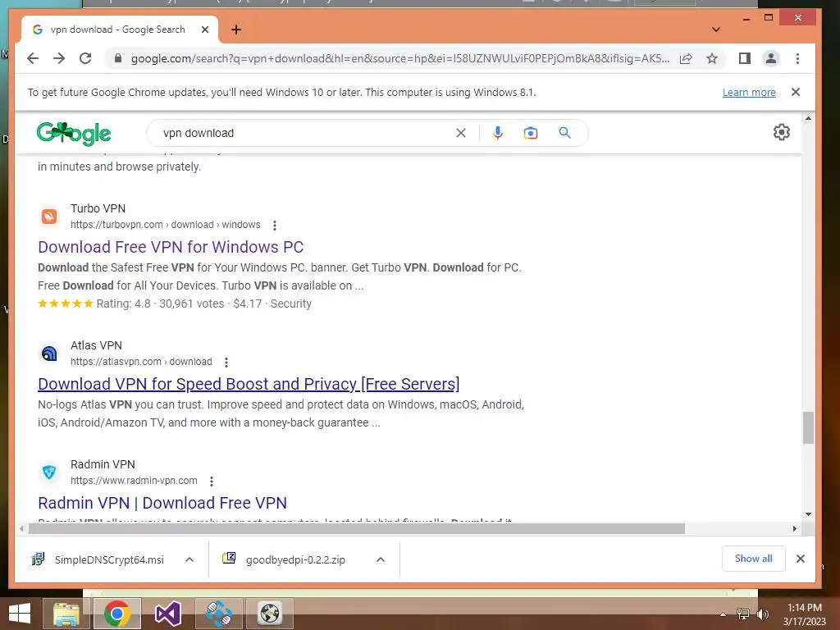
Task: Click the scroll down arrow
Action: click(x=808, y=514)
